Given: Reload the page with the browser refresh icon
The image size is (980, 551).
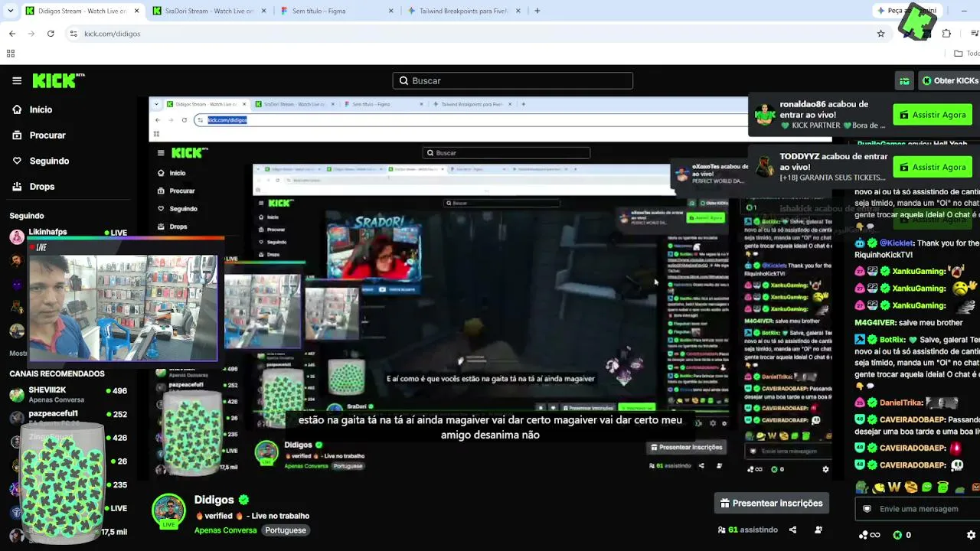Looking at the screenshot, I should 51,34.
